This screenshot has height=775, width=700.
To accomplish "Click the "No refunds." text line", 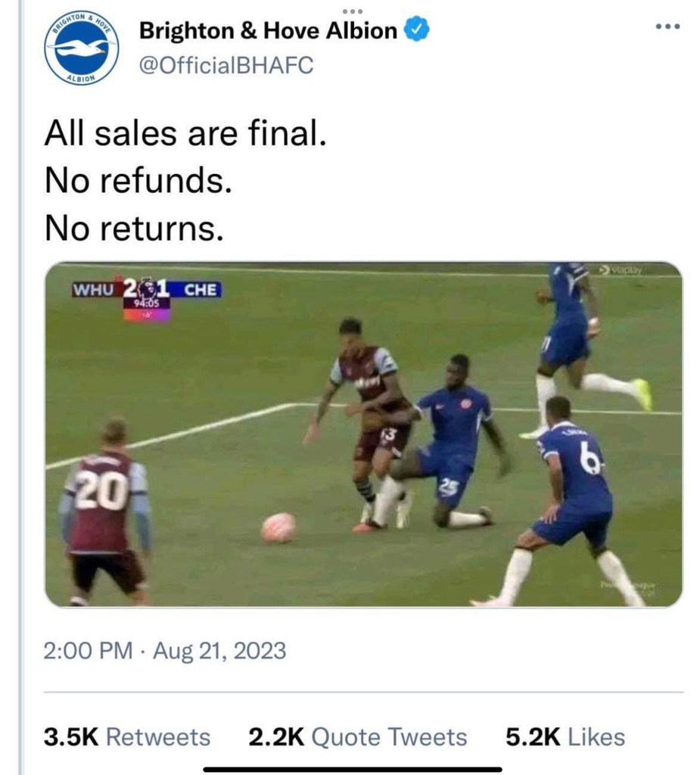I will click(x=137, y=181).
